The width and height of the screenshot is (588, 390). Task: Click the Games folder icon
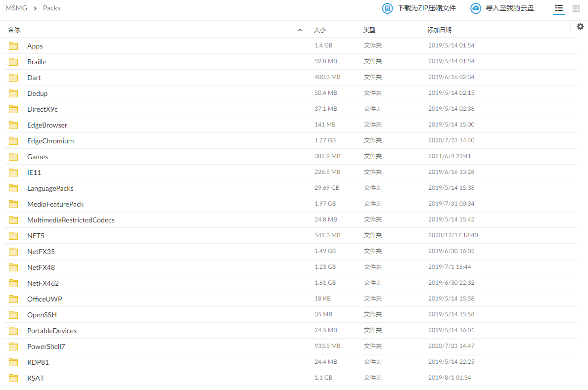tap(13, 156)
